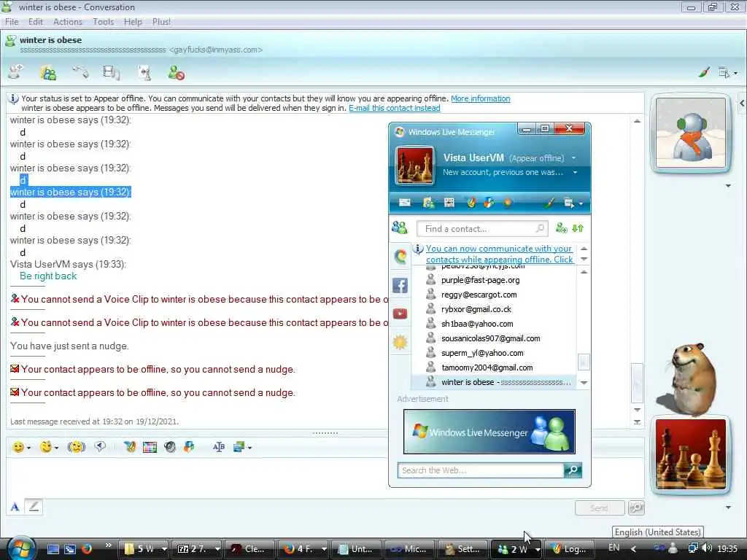
Task: Follow the More information link
Action: point(480,98)
